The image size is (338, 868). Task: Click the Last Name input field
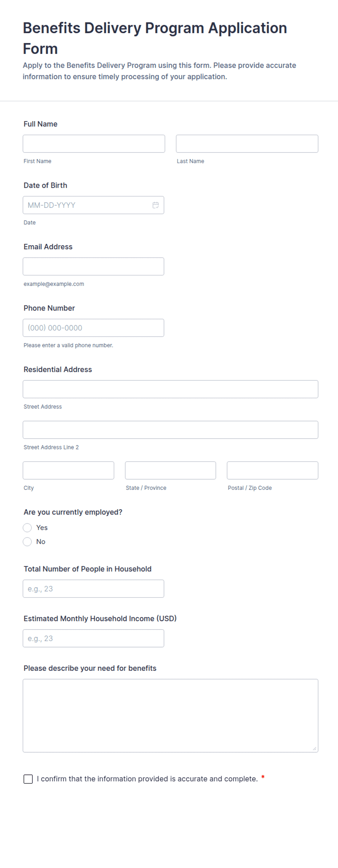point(247,144)
